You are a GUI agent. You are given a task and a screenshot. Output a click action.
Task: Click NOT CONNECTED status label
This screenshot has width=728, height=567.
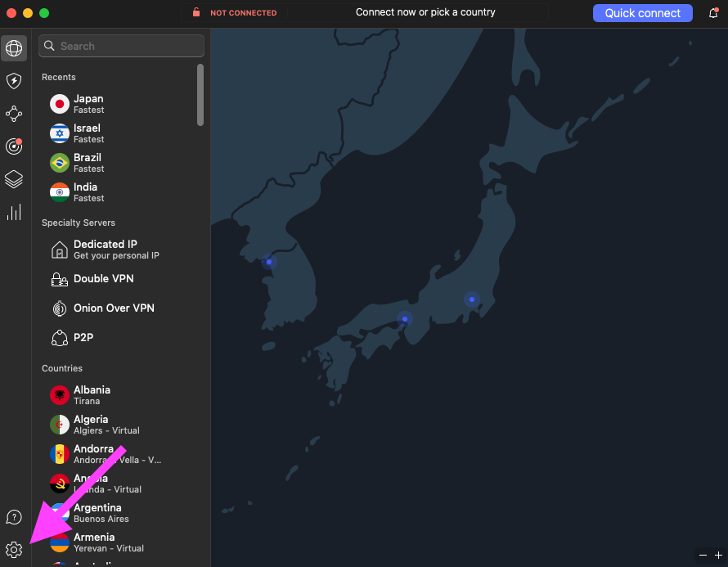(x=243, y=13)
